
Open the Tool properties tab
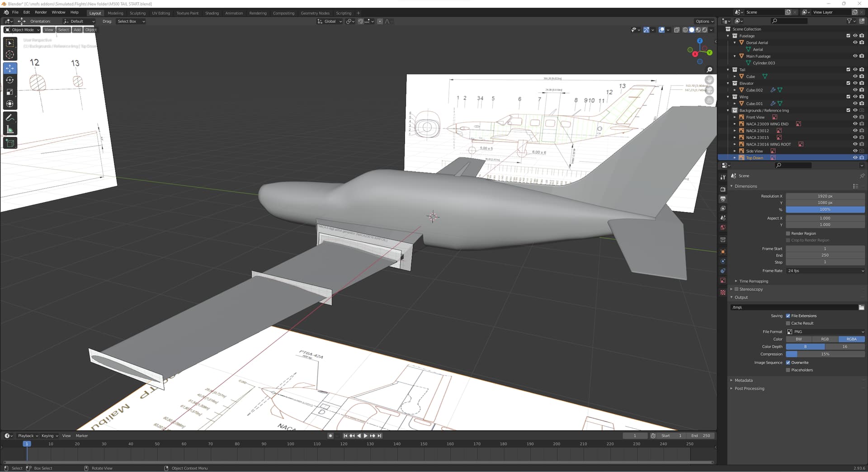[723, 177]
